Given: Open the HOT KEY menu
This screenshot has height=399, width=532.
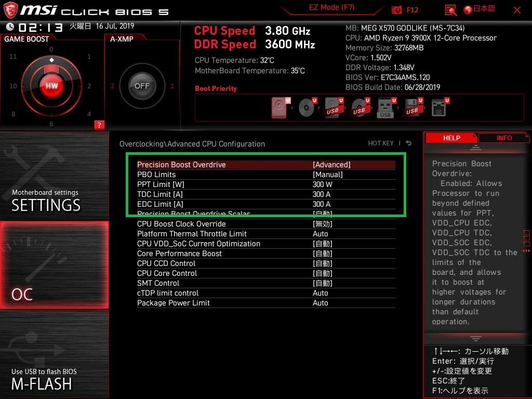Looking at the screenshot, I should [381, 143].
